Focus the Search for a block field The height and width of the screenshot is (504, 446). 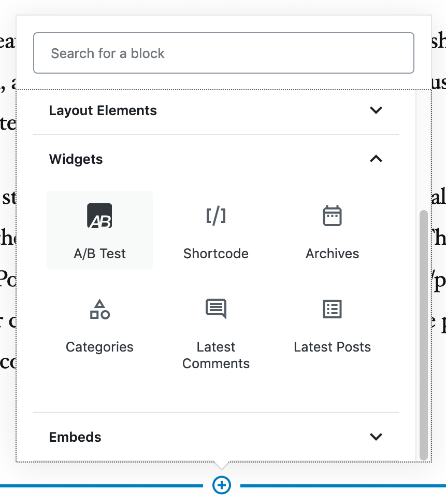click(223, 53)
